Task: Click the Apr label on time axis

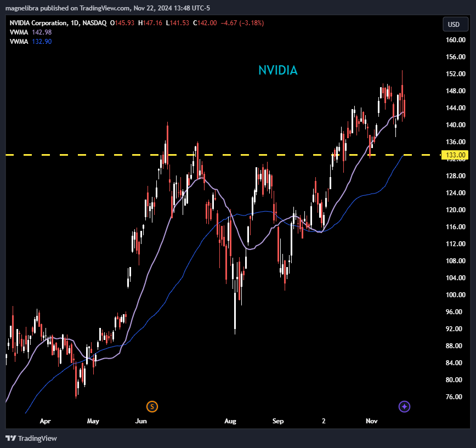Action: 45,421
